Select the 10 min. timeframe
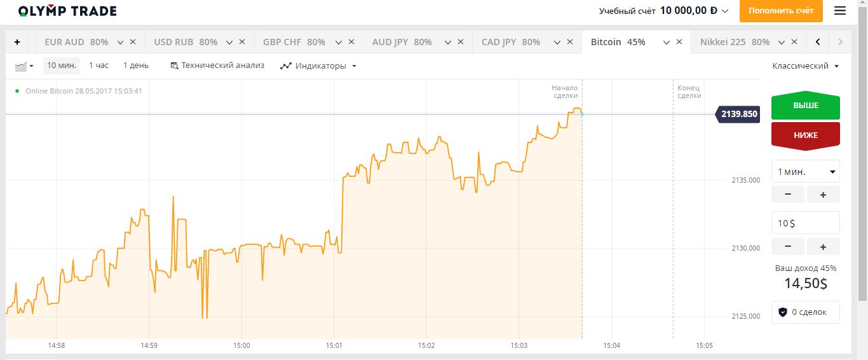This screenshot has height=360, width=868. [62, 66]
